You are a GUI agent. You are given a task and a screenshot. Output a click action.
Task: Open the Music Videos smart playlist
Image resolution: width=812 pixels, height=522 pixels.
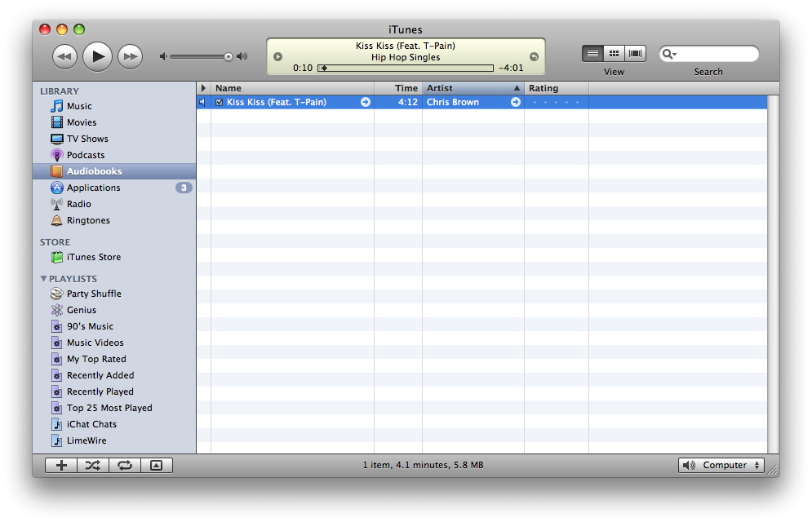(95, 343)
